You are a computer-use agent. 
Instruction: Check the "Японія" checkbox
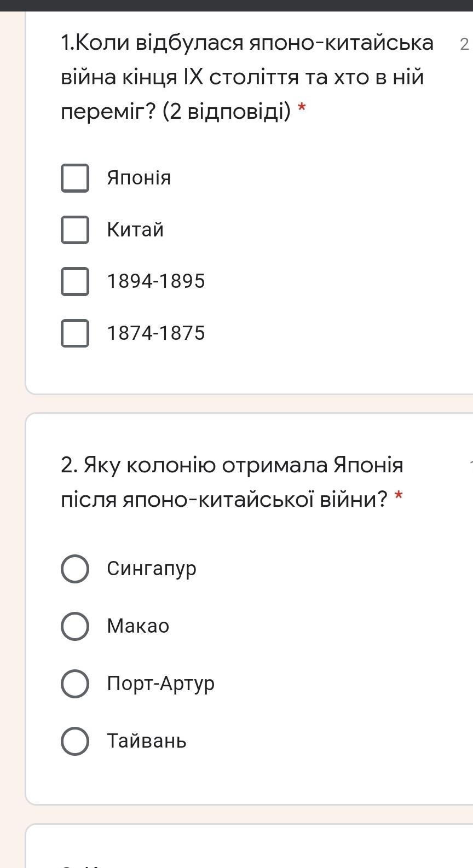click(x=75, y=178)
